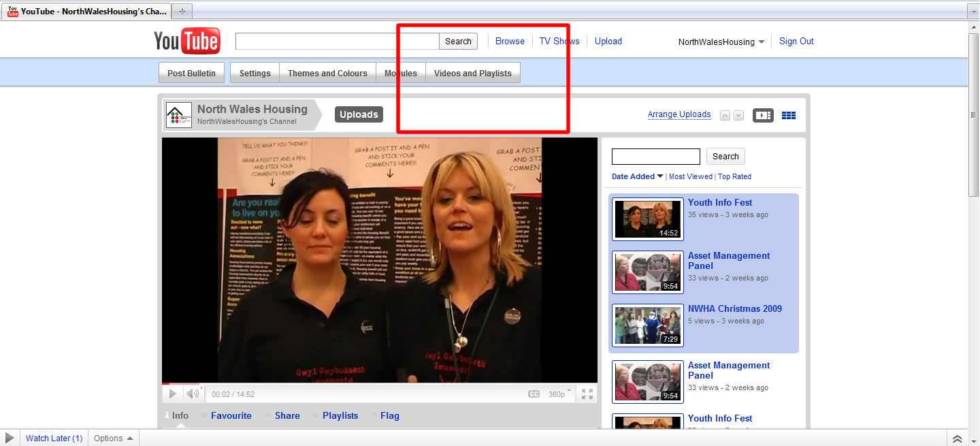Switch to grid view layout icon
Viewport: 980px width, 446px height.
(789, 115)
